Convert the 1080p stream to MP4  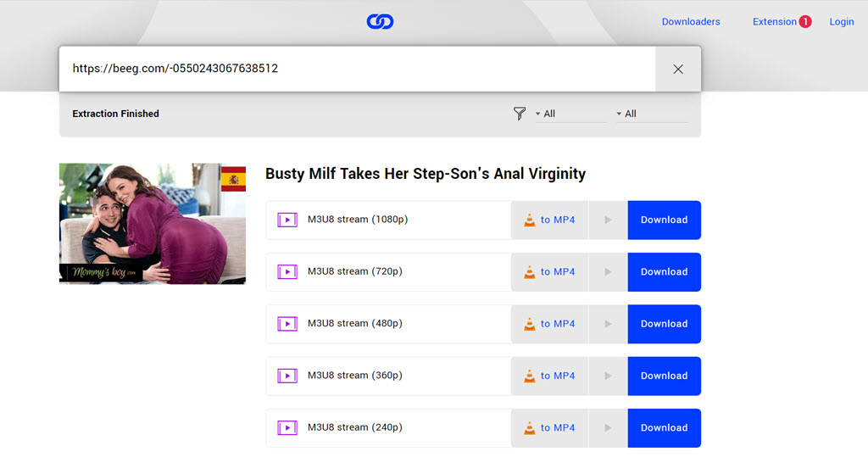point(549,220)
